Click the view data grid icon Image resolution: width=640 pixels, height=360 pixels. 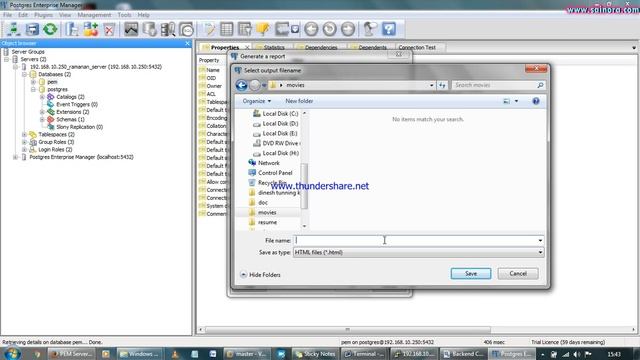(227, 29)
